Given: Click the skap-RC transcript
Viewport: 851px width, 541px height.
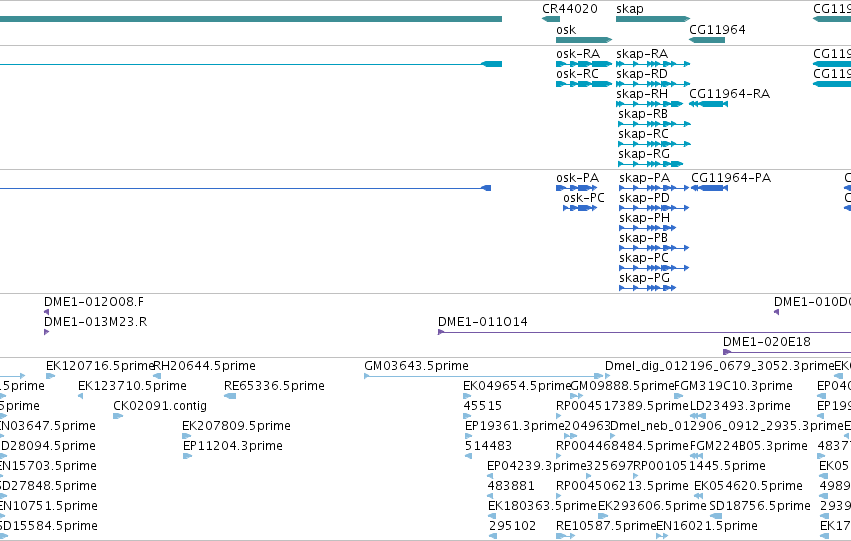Looking at the screenshot, I should pos(655,144).
